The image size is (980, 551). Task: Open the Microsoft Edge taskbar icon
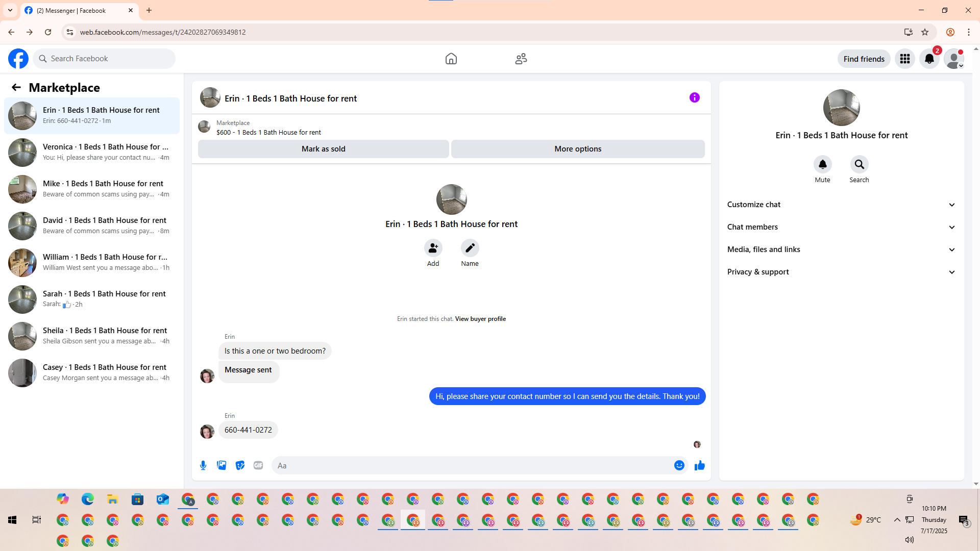88,499
